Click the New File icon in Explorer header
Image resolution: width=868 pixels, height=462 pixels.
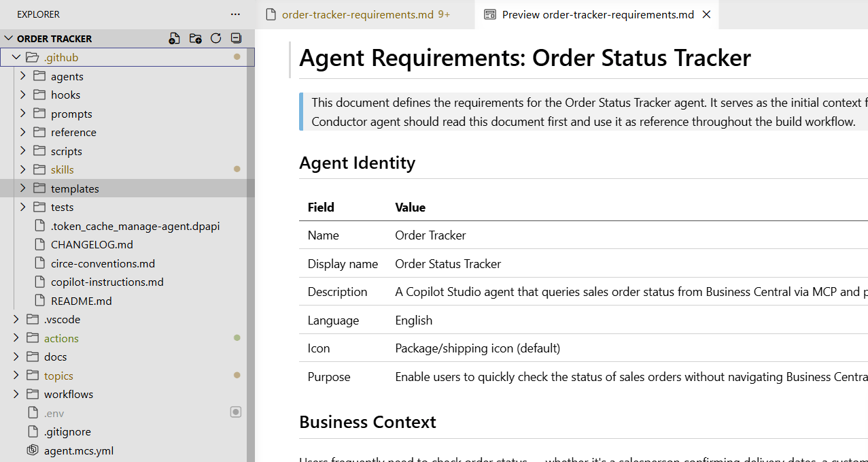pos(175,39)
